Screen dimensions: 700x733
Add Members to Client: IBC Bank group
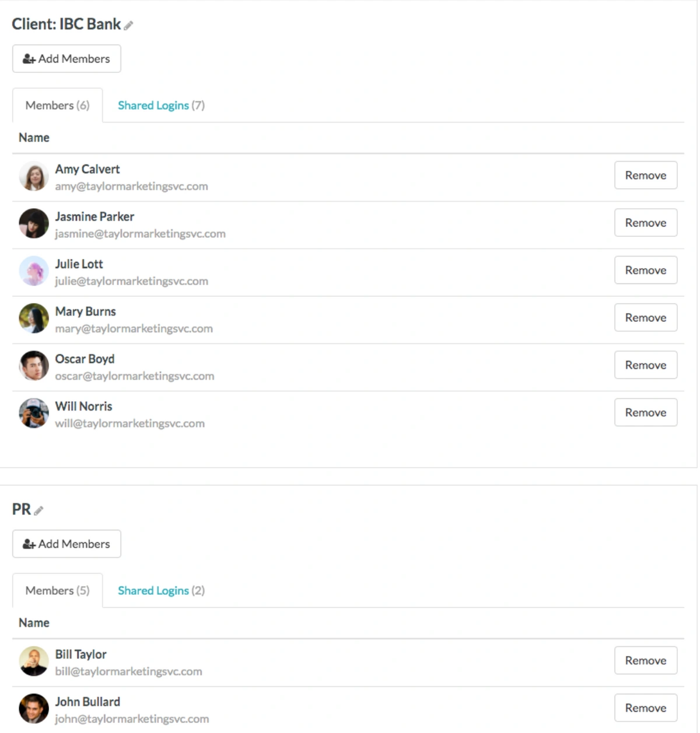coord(66,59)
